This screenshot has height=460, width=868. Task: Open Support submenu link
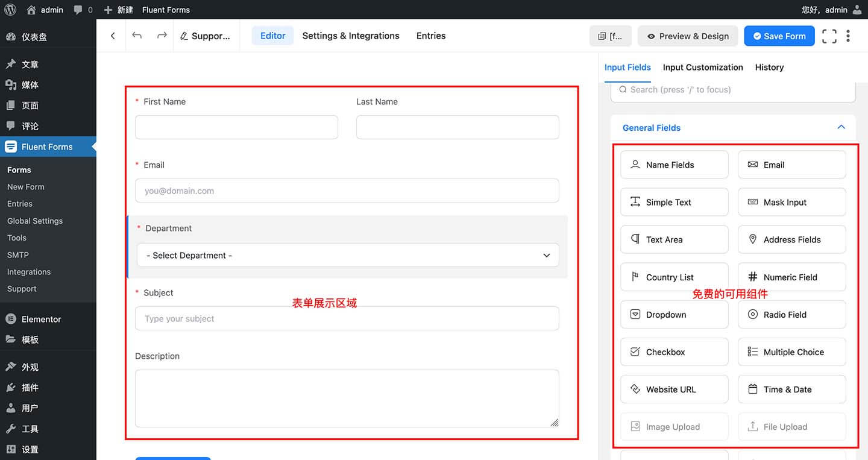coord(22,288)
